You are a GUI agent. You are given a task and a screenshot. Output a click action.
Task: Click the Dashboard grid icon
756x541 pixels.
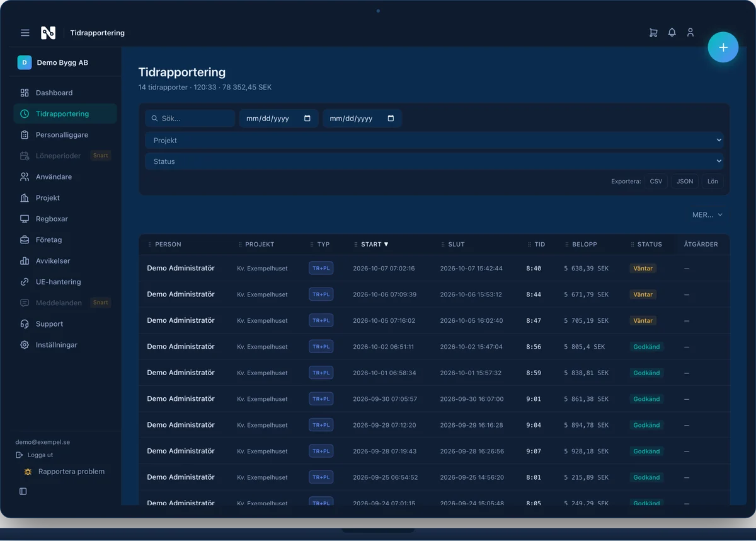[x=25, y=93]
